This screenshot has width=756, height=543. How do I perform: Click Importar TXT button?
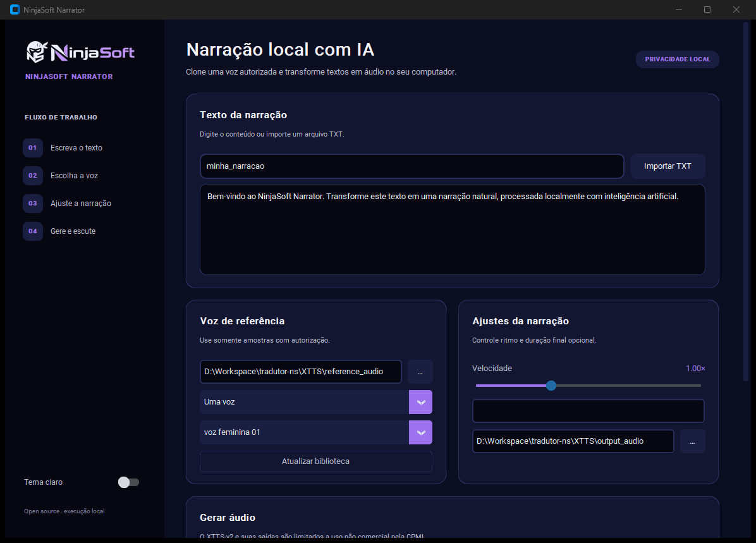click(x=668, y=166)
